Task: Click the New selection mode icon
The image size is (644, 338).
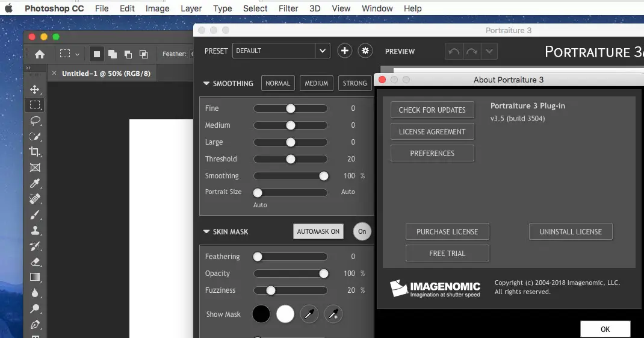Action: coord(96,54)
